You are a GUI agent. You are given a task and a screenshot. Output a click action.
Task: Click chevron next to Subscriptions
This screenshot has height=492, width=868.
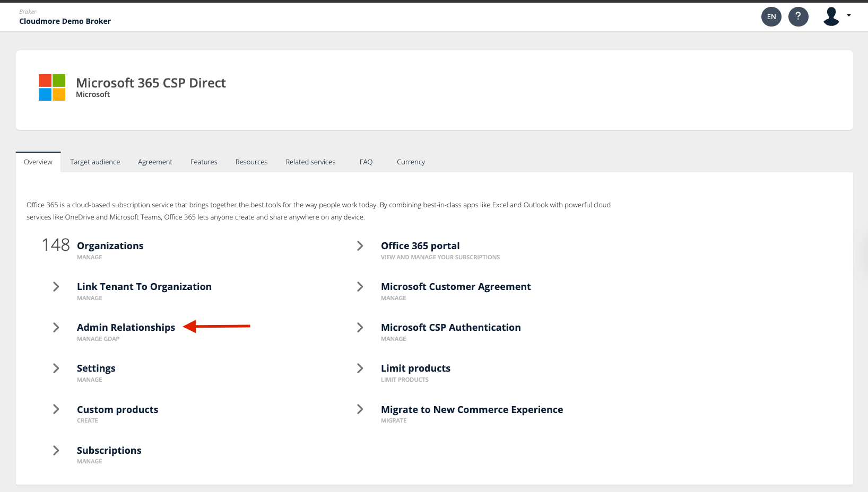[56, 451]
